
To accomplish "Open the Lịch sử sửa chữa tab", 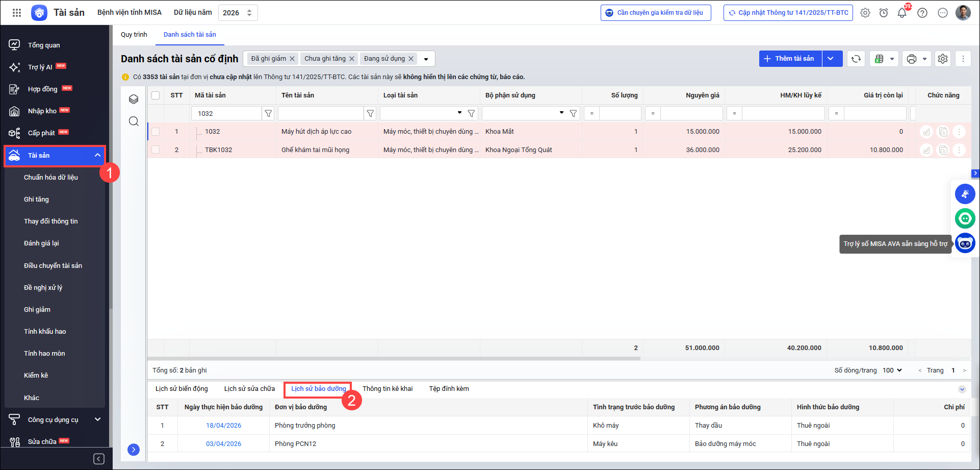I will tap(249, 389).
